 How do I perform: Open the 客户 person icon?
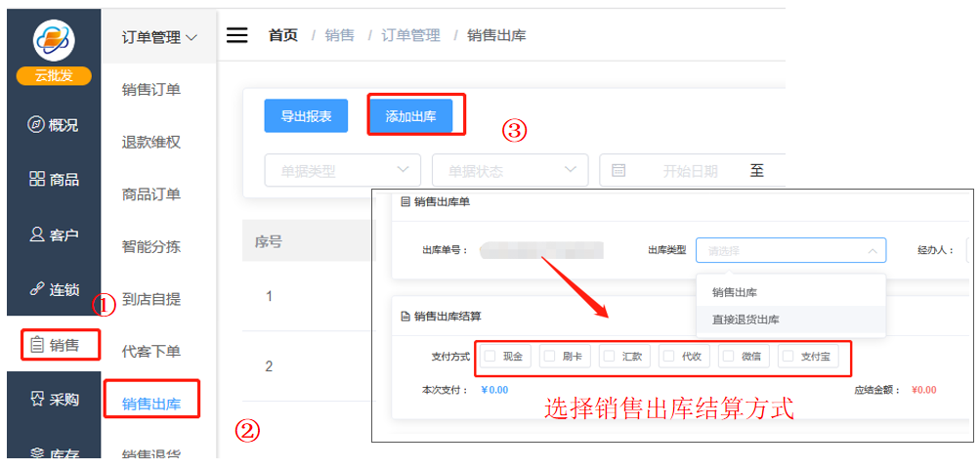click(x=37, y=235)
